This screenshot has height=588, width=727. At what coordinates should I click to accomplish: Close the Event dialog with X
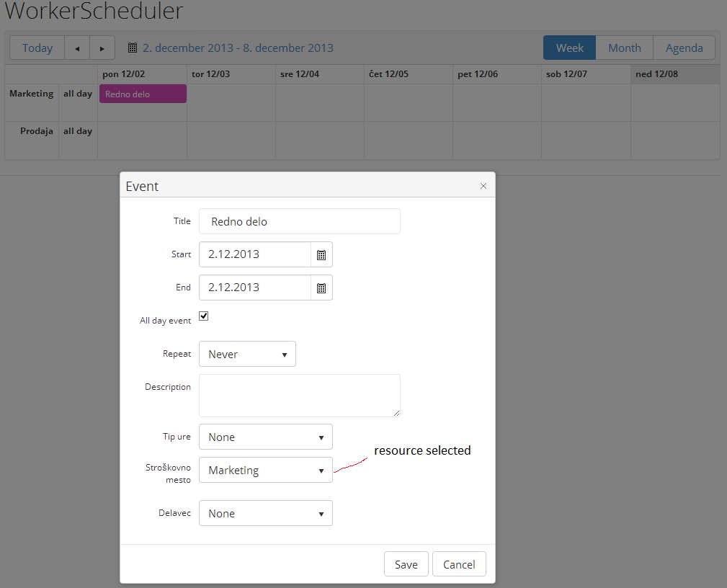tap(483, 186)
